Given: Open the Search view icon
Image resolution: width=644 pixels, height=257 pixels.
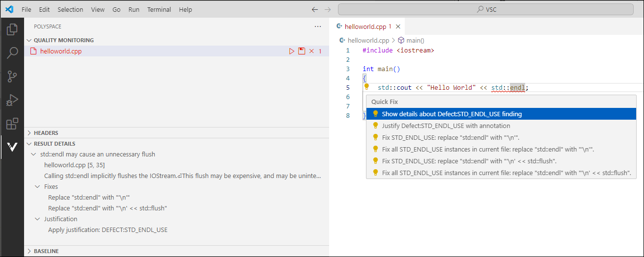Looking at the screenshot, I should [12, 52].
